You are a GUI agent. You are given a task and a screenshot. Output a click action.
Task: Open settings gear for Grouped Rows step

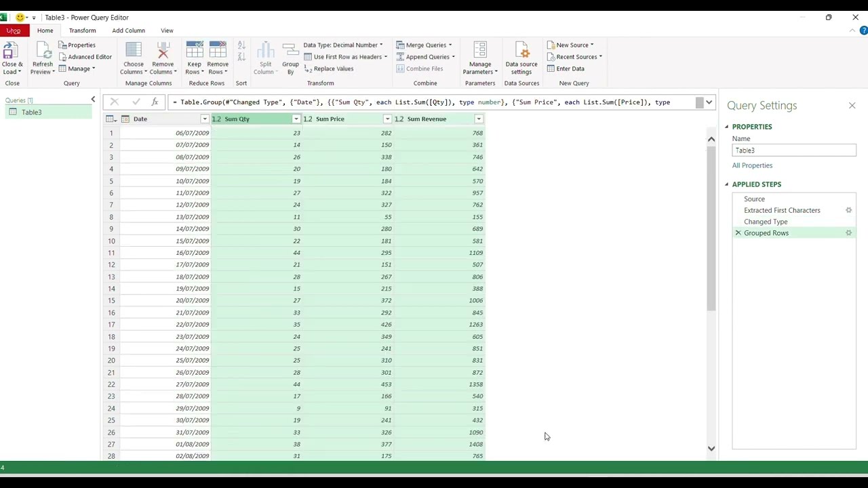pos(848,233)
